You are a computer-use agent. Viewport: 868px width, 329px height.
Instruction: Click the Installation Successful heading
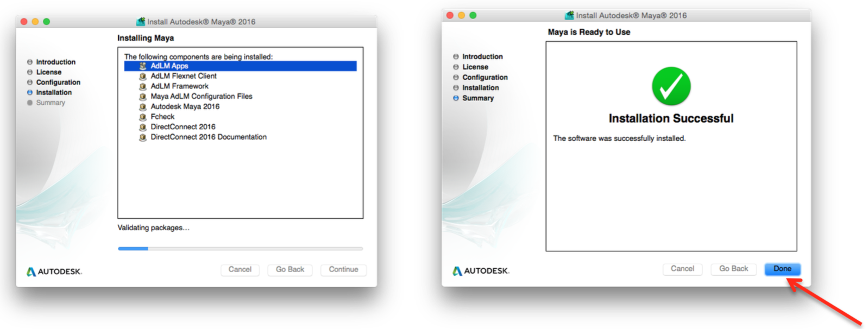(x=671, y=118)
